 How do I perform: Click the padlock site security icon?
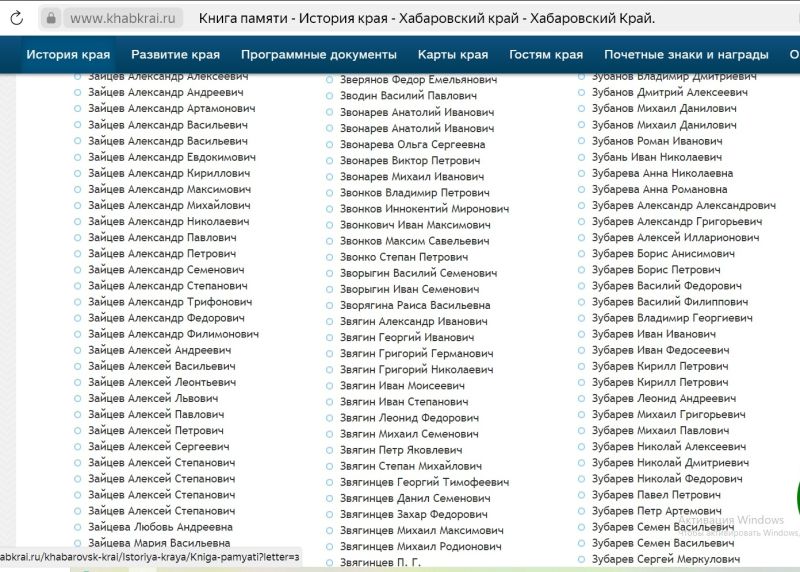click(x=51, y=18)
